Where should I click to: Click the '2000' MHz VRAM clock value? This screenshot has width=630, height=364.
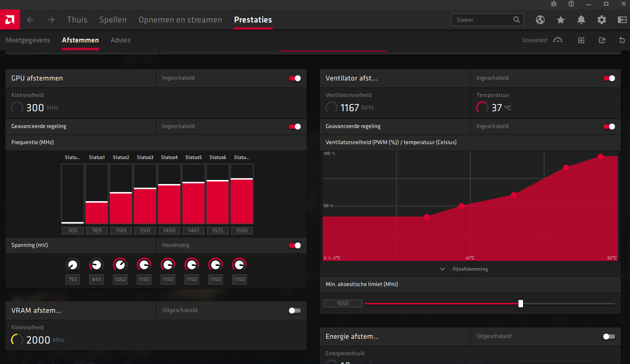pos(38,340)
